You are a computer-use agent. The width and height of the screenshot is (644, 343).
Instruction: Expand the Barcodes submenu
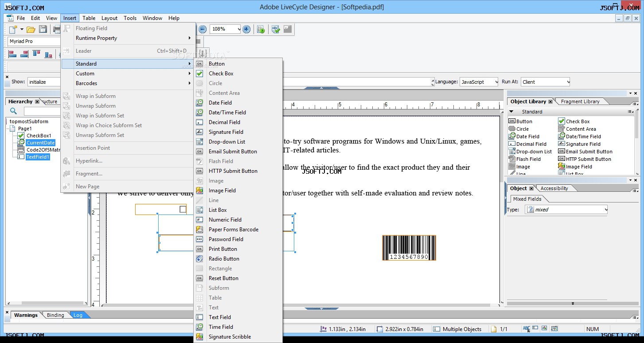coord(128,83)
